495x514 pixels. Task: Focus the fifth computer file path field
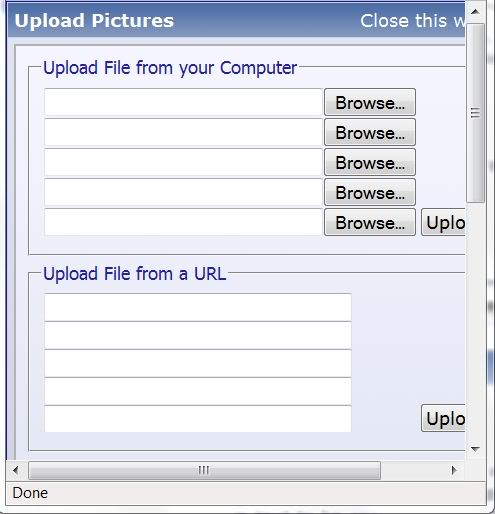(183, 222)
